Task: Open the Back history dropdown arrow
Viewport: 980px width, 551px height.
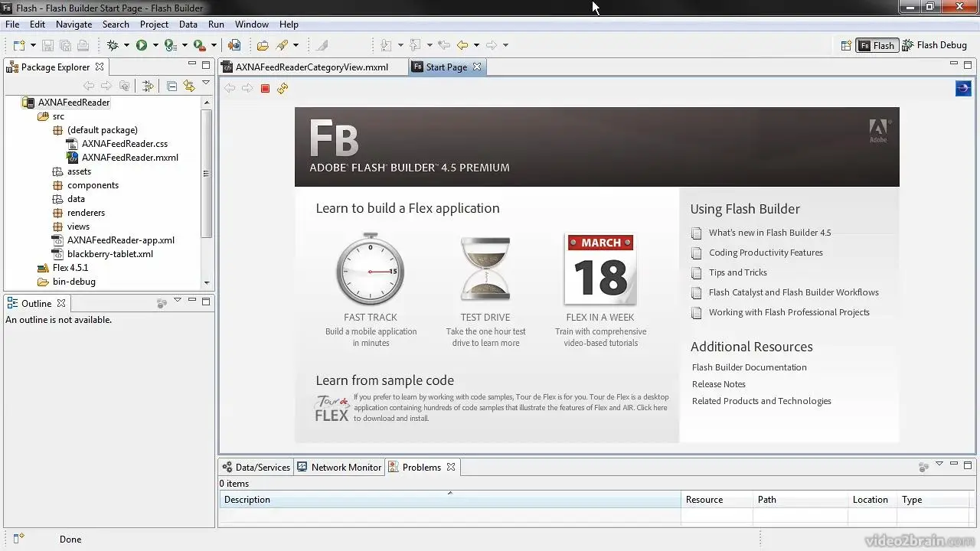Action: (476, 46)
